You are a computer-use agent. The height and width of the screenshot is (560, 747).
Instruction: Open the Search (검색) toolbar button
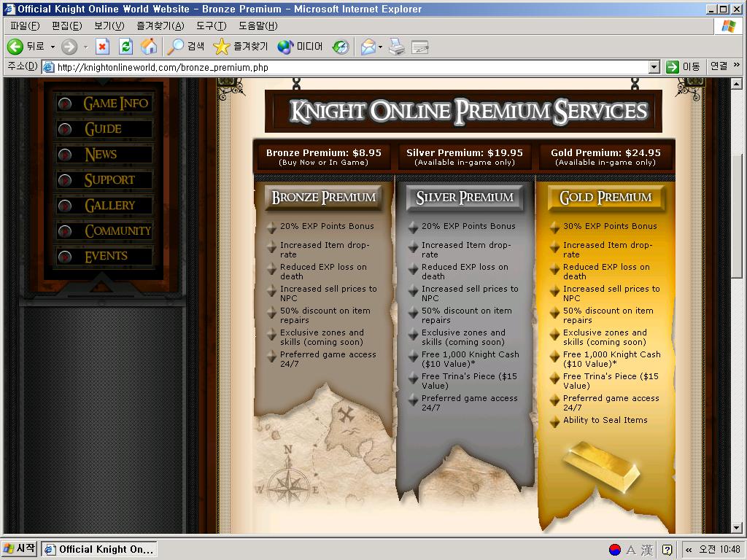pos(186,47)
